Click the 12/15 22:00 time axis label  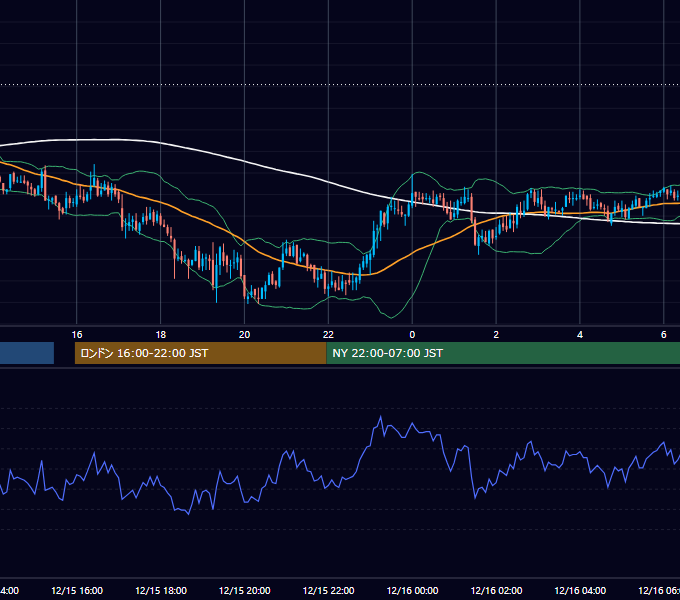[328, 590]
